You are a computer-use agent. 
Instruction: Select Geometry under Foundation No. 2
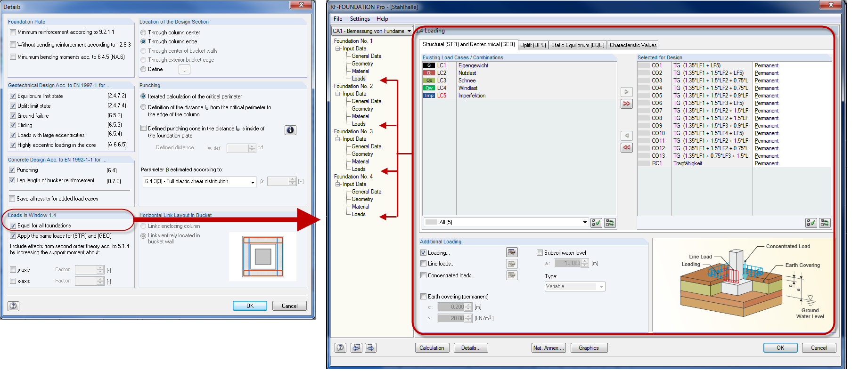point(362,109)
